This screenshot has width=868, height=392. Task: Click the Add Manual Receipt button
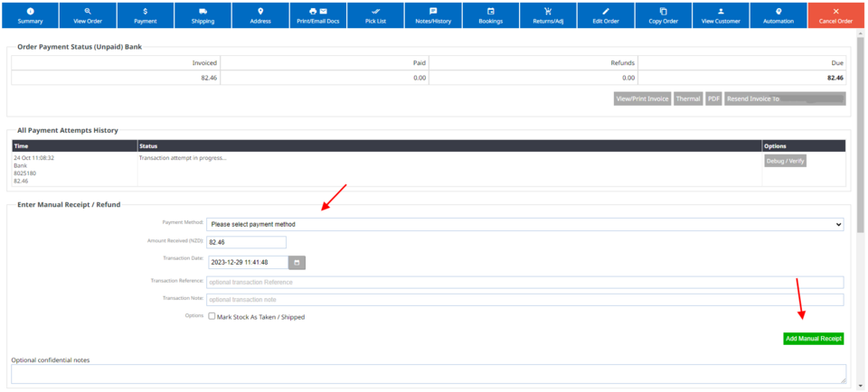(x=813, y=339)
